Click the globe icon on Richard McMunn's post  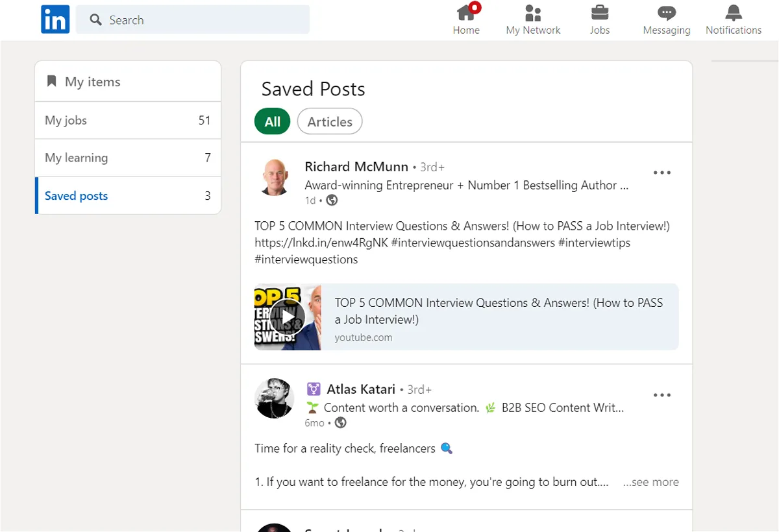(332, 200)
